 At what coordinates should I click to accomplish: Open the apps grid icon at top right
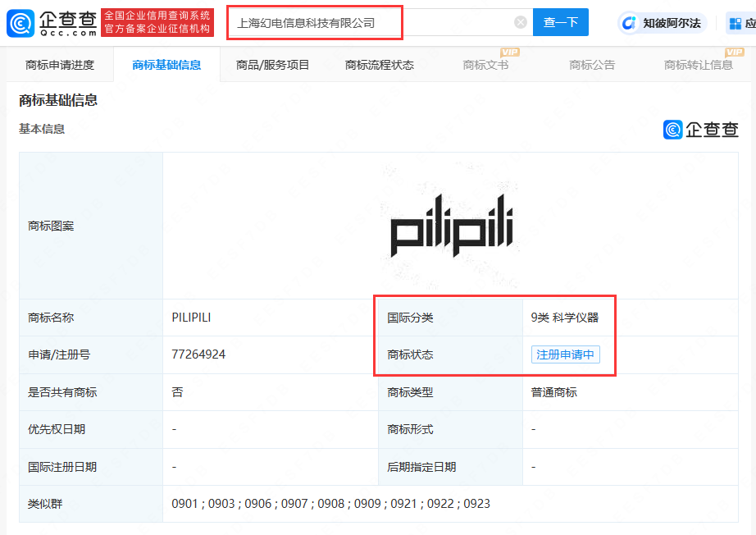(x=736, y=23)
